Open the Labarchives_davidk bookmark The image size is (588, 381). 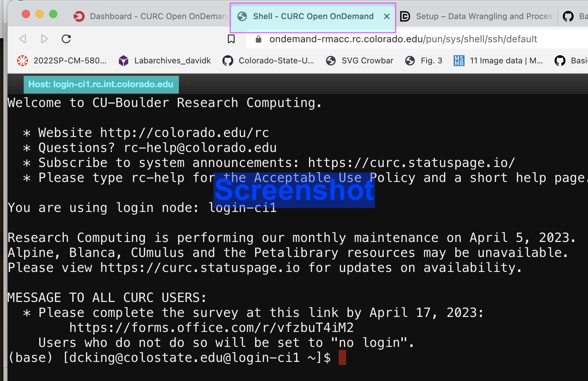pyautogui.click(x=164, y=60)
